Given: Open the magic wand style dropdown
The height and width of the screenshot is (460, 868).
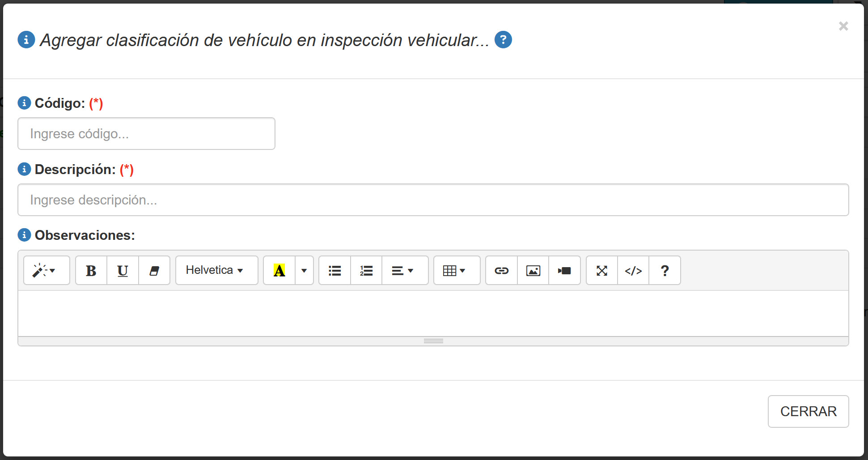Looking at the screenshot, I should (47, 270).
